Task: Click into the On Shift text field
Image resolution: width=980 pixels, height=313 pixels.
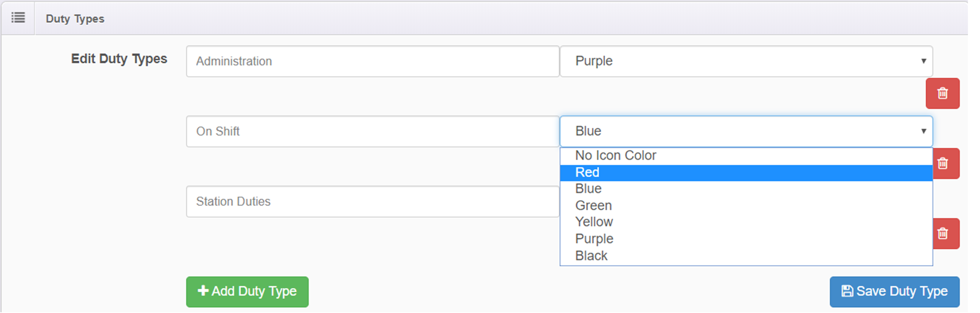Action: click(x=372, y=131)
